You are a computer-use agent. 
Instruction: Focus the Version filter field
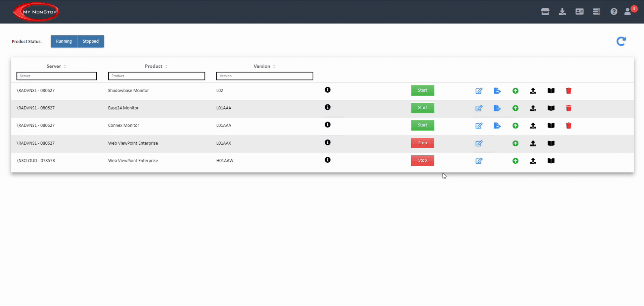[x=265, y=76]
